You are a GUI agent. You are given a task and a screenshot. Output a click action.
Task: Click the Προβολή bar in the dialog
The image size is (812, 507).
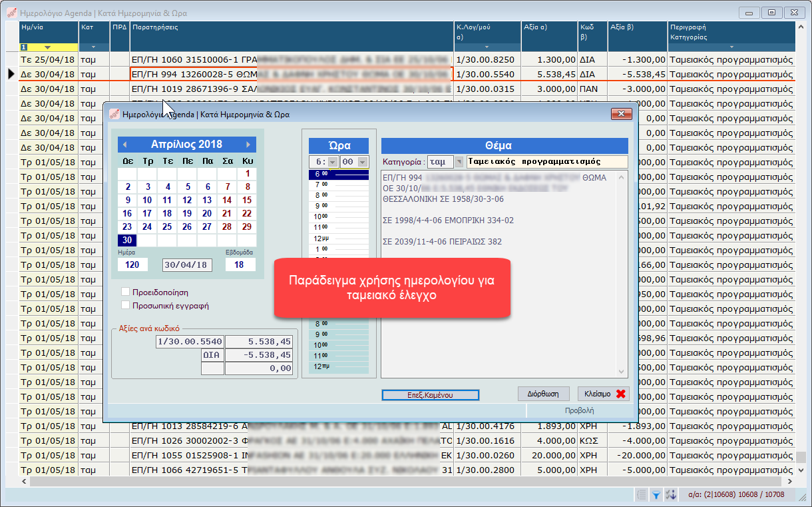[579, 411]
